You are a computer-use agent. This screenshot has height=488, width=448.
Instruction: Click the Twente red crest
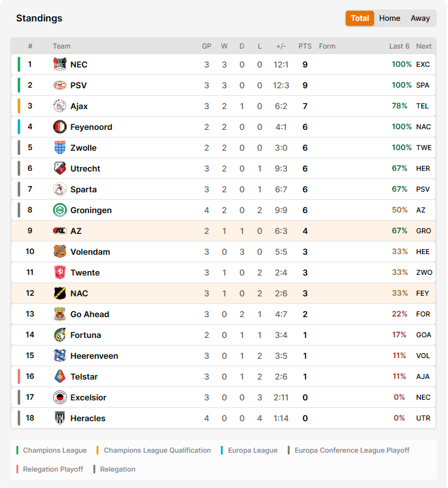coord(59,272)
